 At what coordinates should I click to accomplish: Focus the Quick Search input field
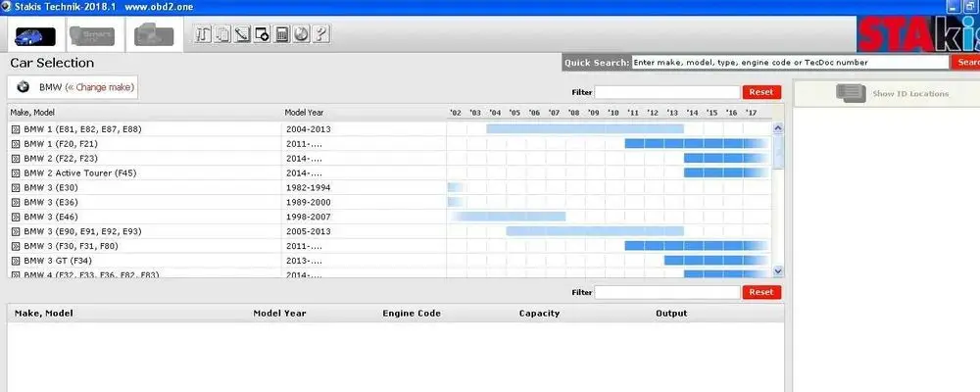(790, 62)
